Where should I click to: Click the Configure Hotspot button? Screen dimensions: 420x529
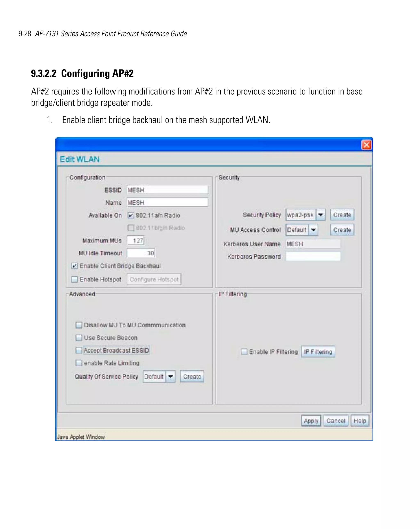pyautogui.click(x=154, y=279)
